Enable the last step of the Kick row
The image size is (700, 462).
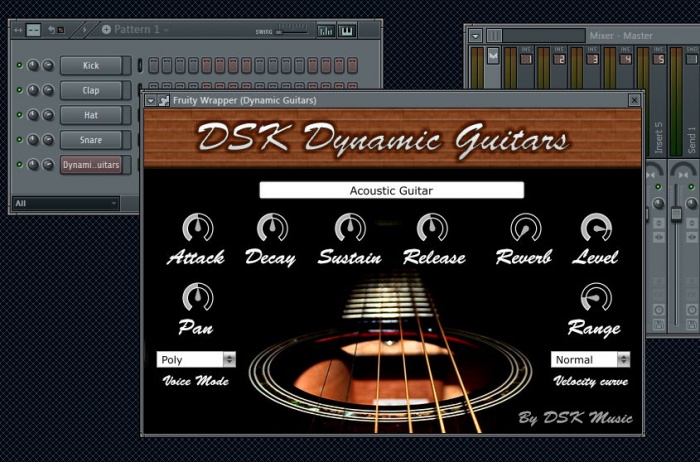click(352, 65)
